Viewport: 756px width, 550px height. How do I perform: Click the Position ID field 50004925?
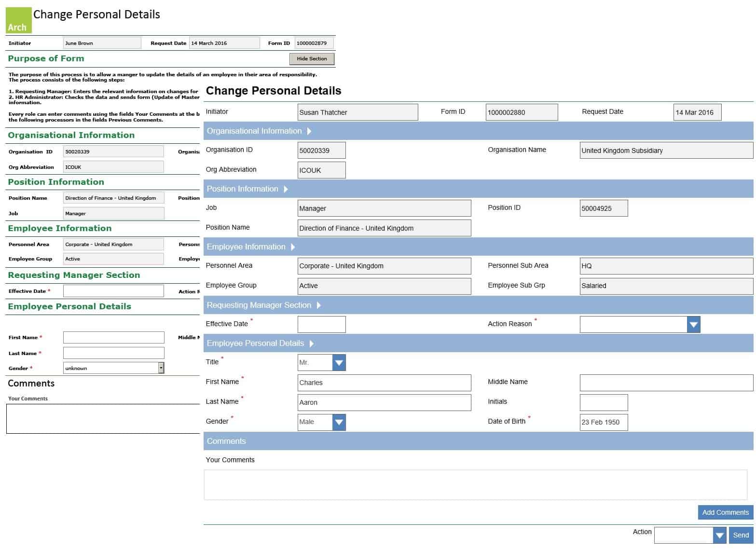[x=604, y=208]
